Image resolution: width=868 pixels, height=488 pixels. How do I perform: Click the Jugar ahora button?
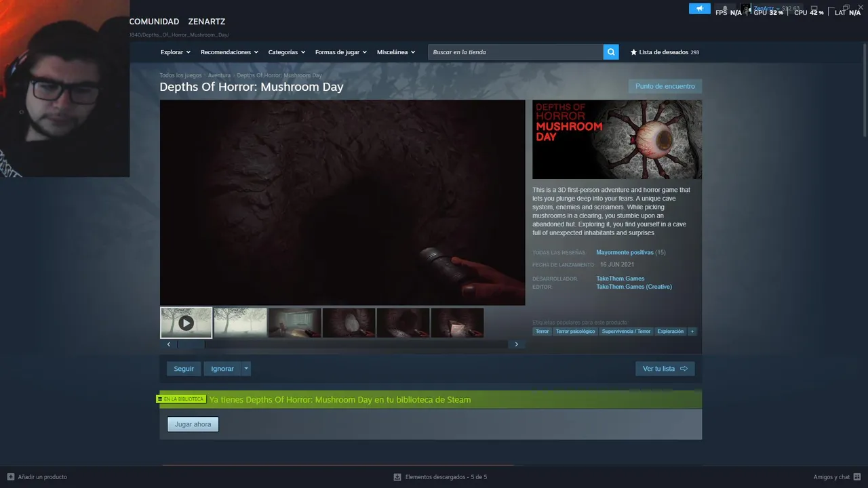click(193, 424)
